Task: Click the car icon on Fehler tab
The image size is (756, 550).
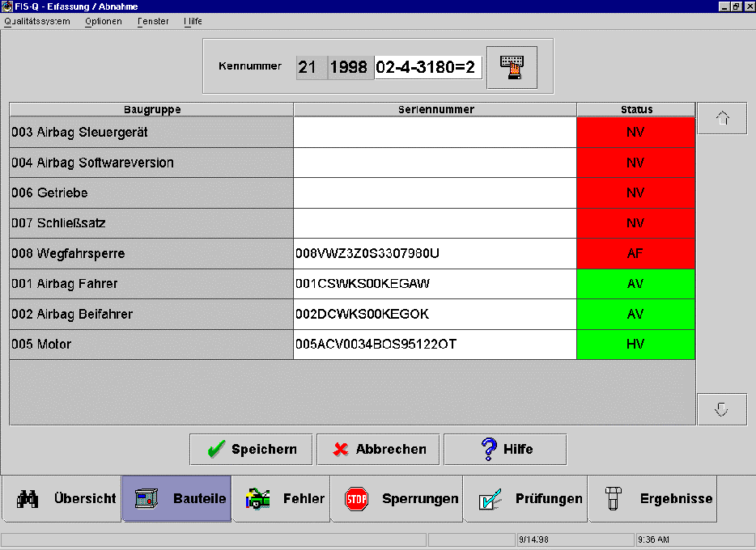Action: click(x=258, y=498)
